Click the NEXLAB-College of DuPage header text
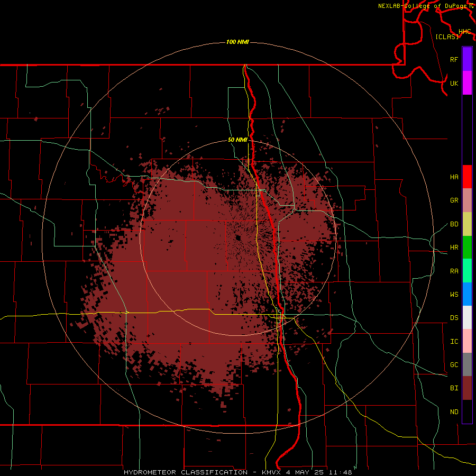The image size is (476, 476). click(x=424, y=6)
